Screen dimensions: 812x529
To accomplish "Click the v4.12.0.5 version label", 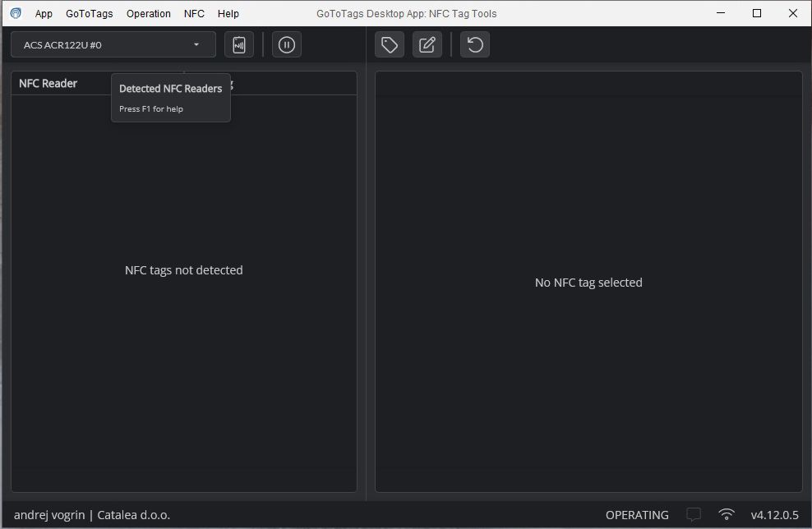I will click(774, 515).
